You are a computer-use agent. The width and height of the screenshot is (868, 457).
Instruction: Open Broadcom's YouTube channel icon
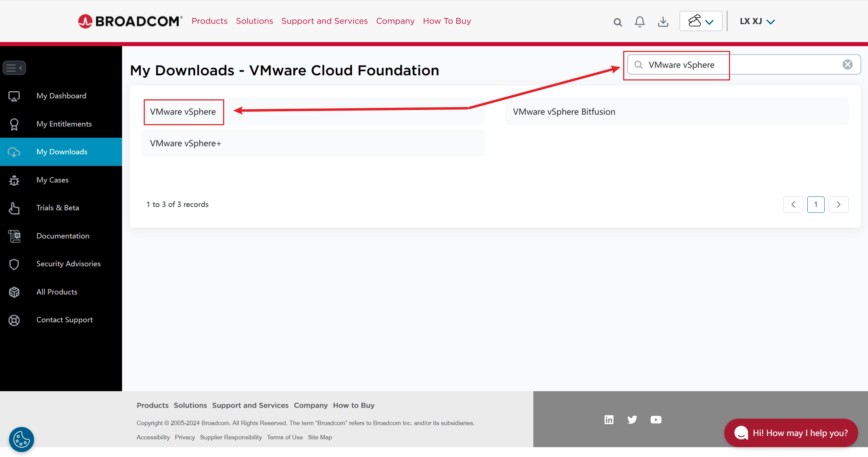coord(656,420)
